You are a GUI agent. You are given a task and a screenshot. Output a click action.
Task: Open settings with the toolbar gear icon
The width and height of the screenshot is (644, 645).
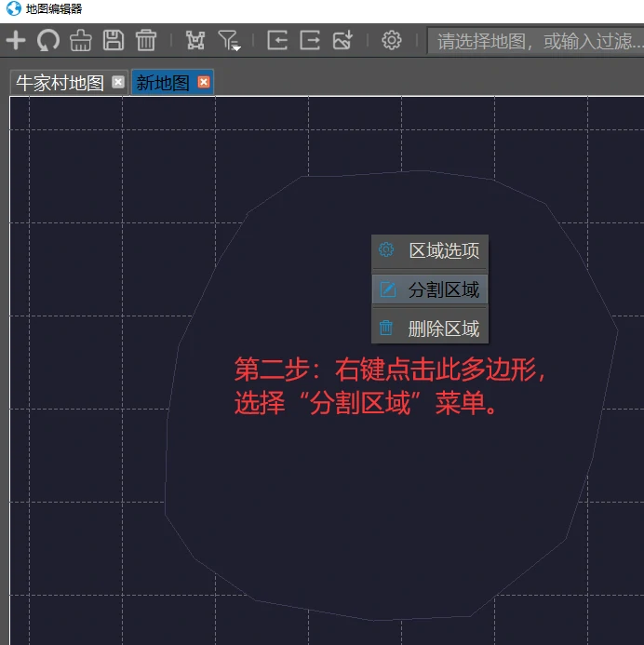coord(392,40)
